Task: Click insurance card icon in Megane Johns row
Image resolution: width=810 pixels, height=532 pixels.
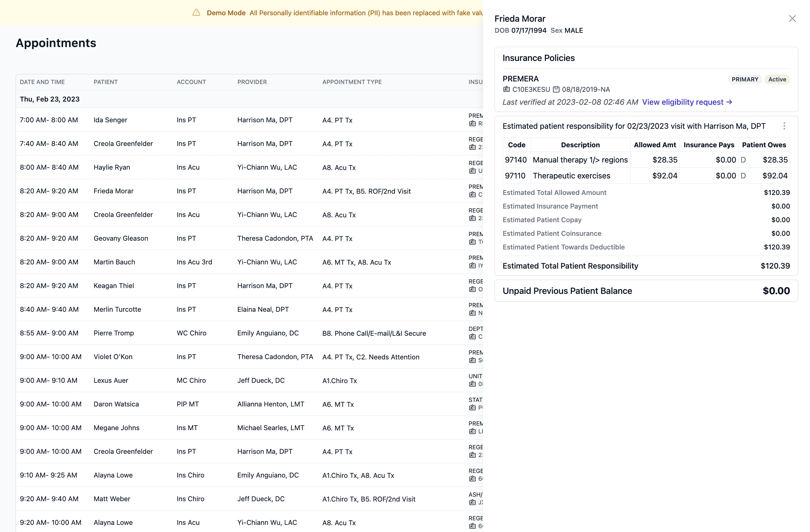Action: [472, 431]
